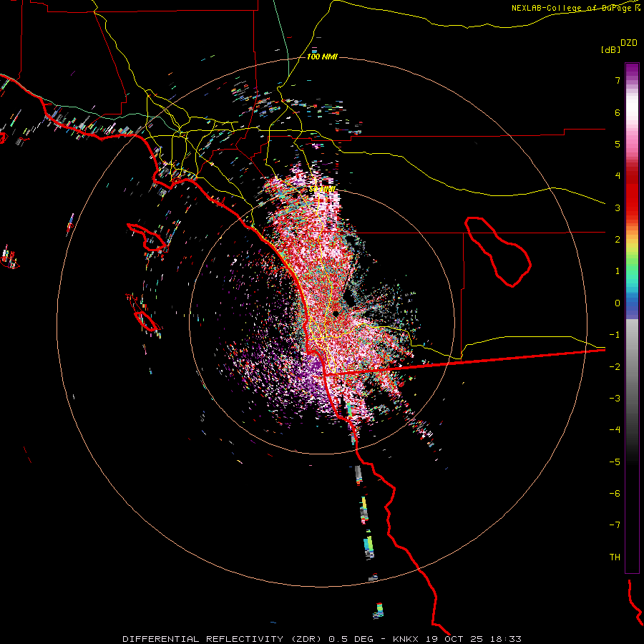Viewport: 644px width, 644px height.
Task: Click the 3 value on the color scale
Action: [x=618, y=208]
